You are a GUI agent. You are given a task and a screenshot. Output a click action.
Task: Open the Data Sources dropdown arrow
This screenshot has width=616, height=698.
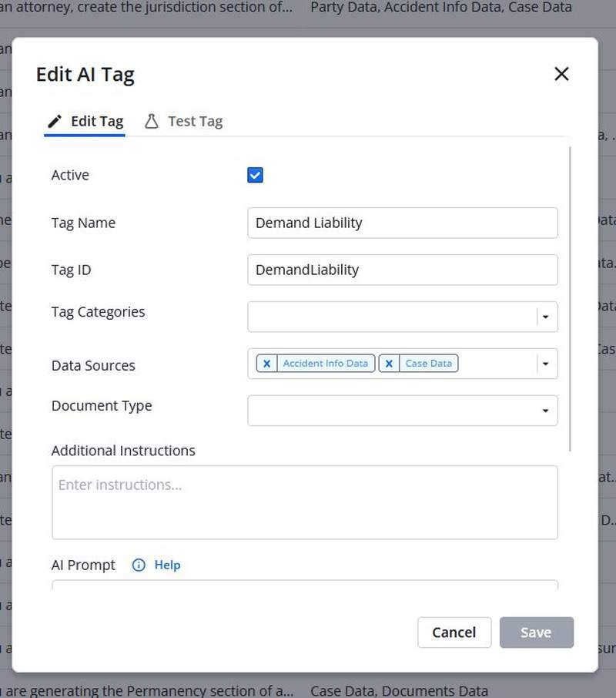tap(545, 364)
